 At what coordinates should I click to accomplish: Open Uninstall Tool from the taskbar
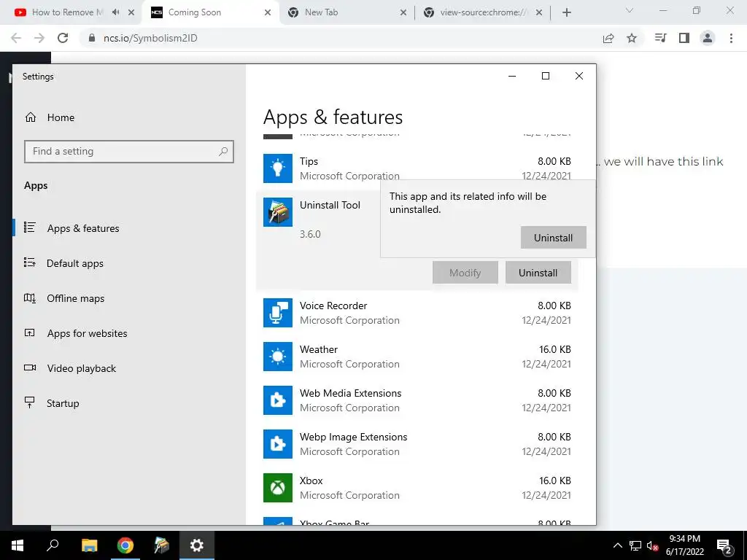tap(161, 545)
